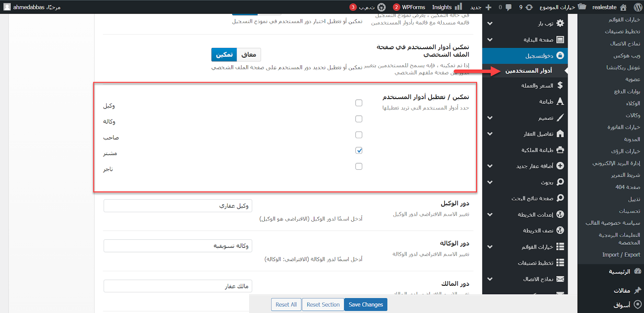The height and width of the screenshot is (313, 644).
Task: Click the house icon for تفاصيل العقار
Action: click(x=560, y=134)
